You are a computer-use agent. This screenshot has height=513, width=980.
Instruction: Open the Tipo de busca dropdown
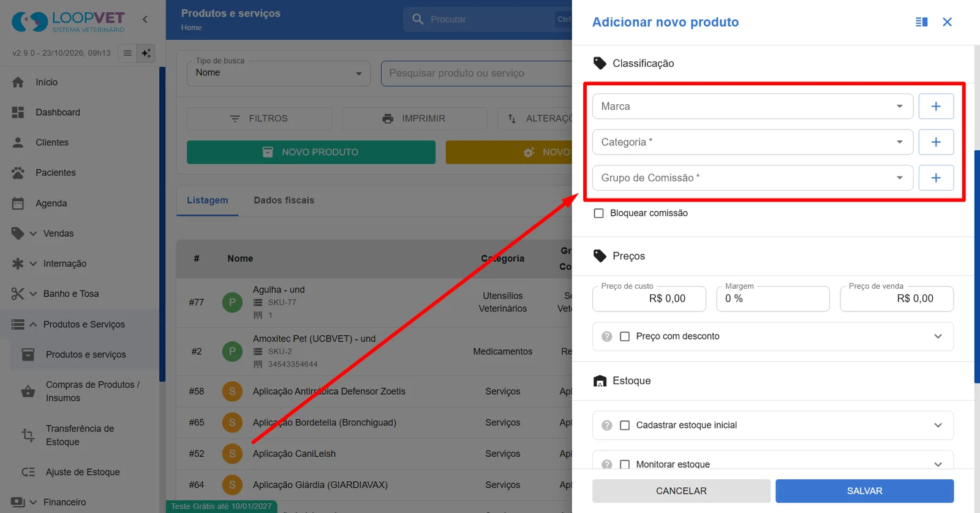(x=279, y=73)
